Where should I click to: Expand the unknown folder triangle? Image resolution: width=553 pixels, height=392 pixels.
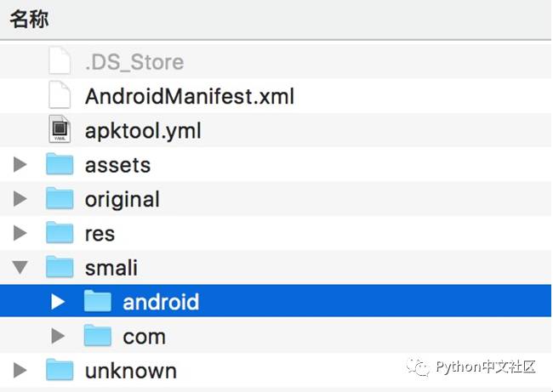coord(20,371)
